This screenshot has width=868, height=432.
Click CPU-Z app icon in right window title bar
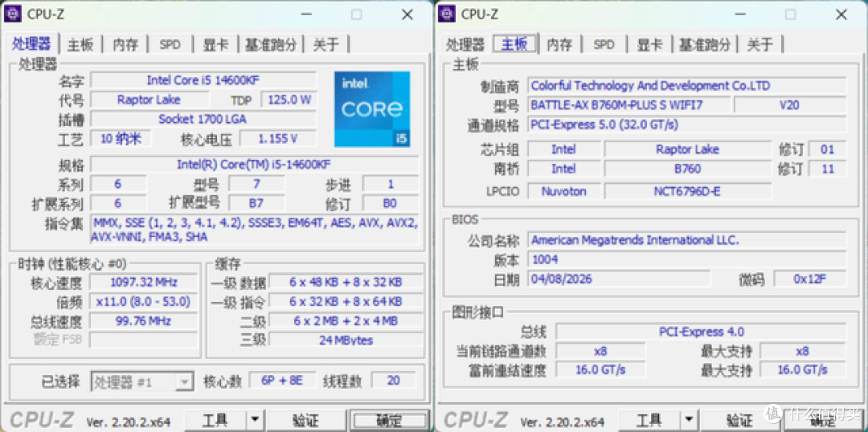click(x=447, y=14)
